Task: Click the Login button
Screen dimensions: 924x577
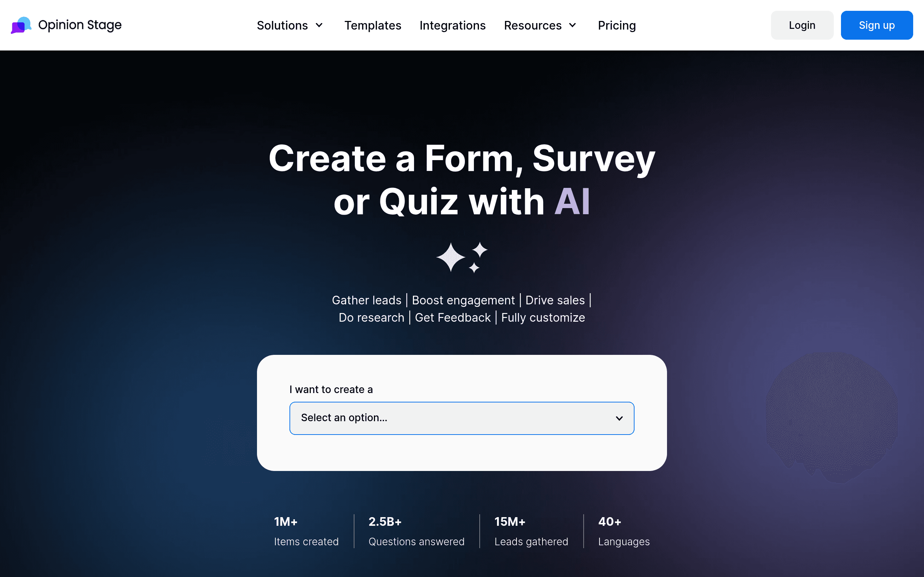Action: click(x=802, y=25)
